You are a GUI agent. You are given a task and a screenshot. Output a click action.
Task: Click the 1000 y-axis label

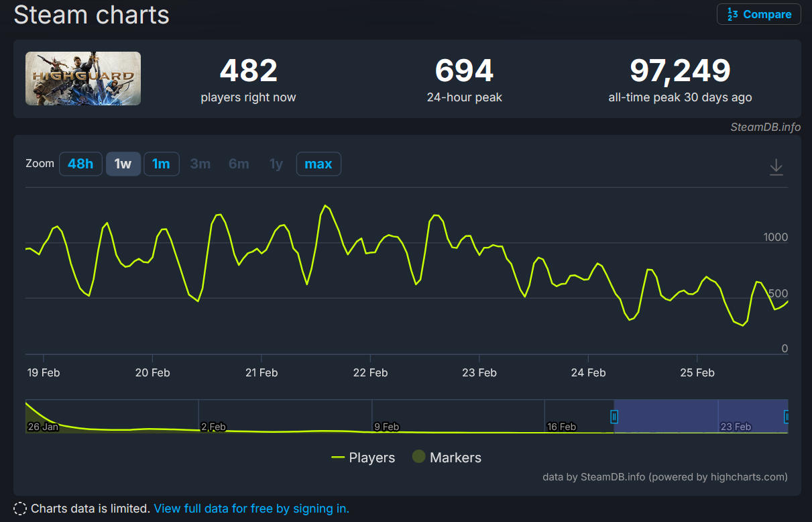pyautogui.click(x=776, y=237)
